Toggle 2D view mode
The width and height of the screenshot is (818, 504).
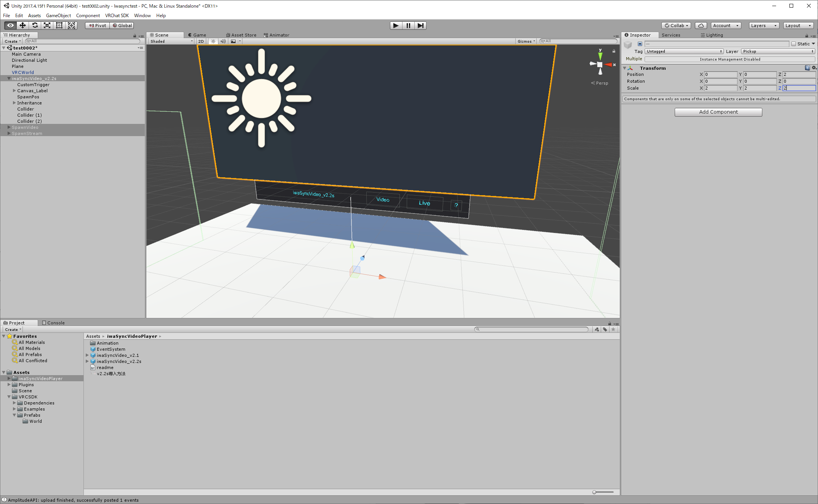(201, 41)
